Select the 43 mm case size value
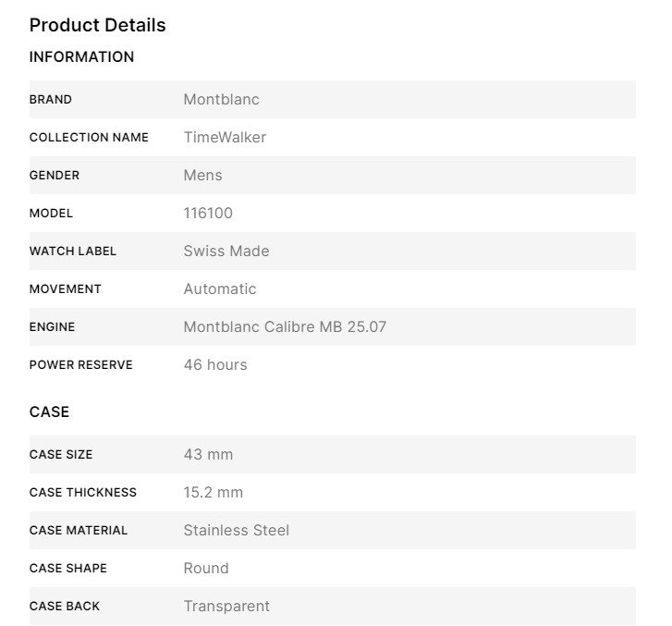 tap(208, 455)
